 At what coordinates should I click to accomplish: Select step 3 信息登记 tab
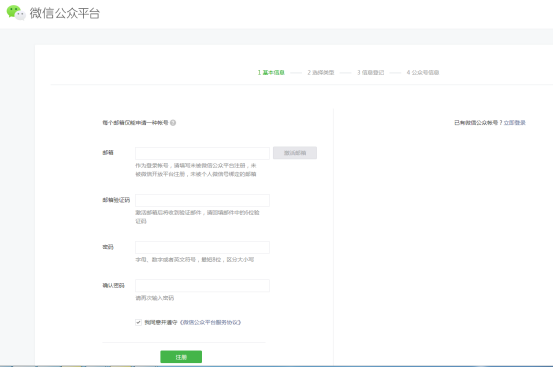[370, 73]
